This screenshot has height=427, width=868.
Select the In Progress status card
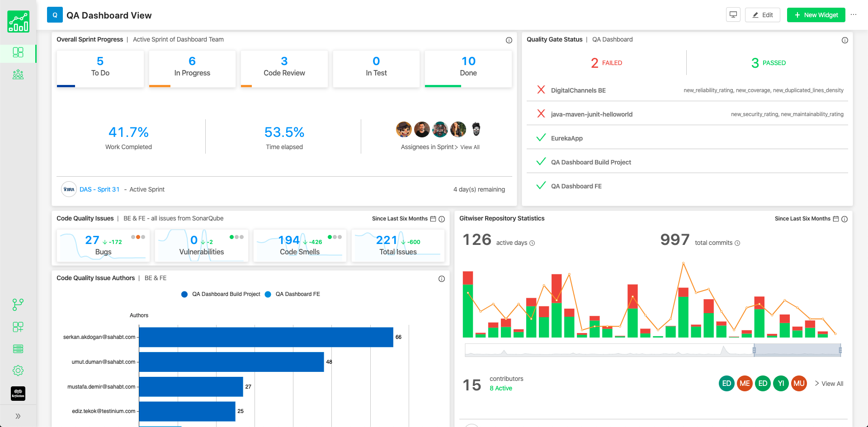pos(192,68)
